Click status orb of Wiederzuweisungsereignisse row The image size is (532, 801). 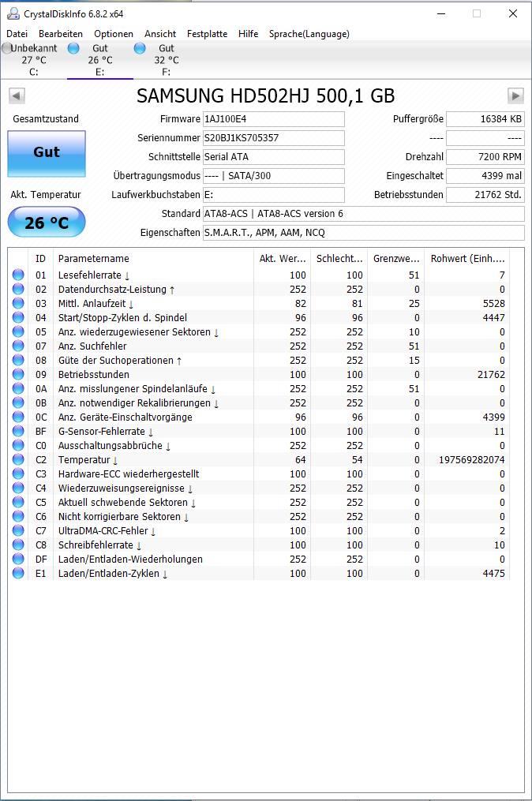[18, 488]
